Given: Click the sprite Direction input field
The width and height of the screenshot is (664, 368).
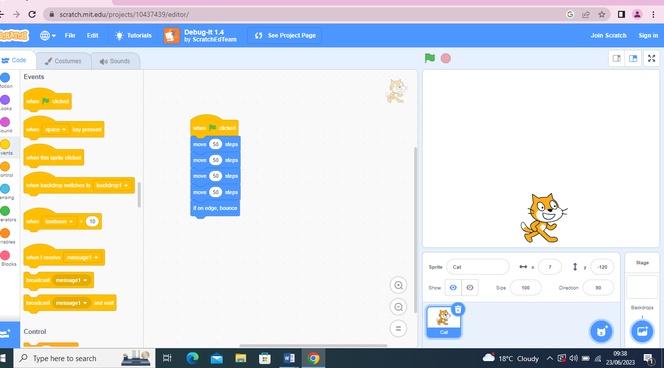Looking at the screenshot, I should pos(598,288).
